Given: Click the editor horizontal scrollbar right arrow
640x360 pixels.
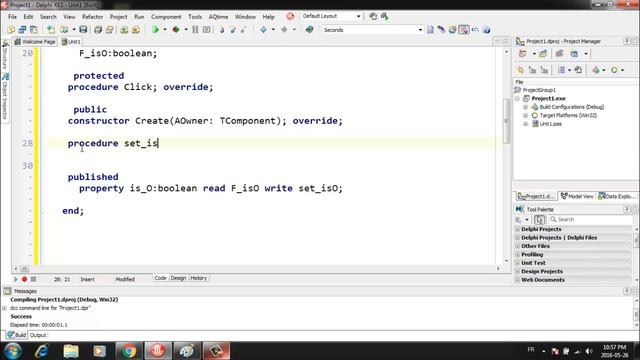Looking at the screenshot, I should pyautogui.click(x=498, y=269).
